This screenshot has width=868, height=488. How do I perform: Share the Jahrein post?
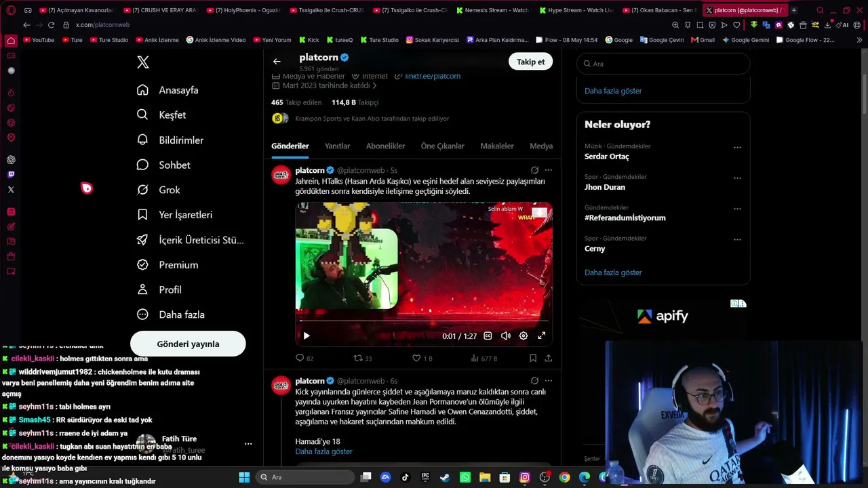548,359
